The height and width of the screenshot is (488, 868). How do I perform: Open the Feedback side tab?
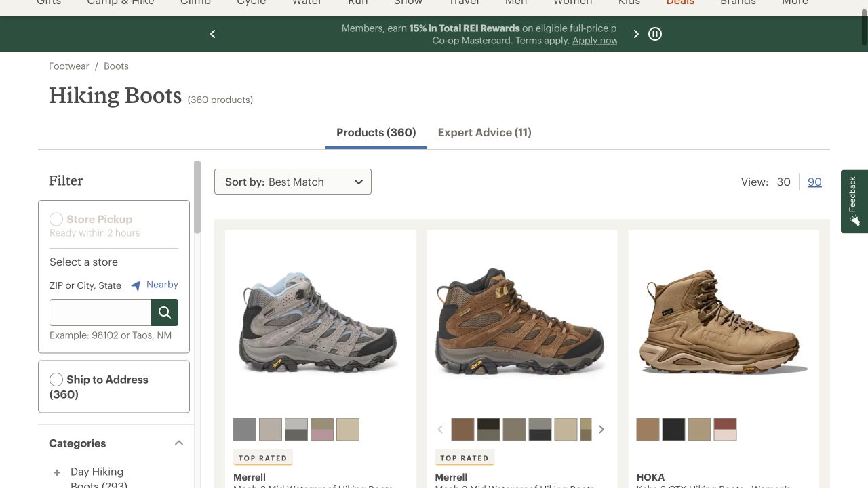click(x=854, y=201)
